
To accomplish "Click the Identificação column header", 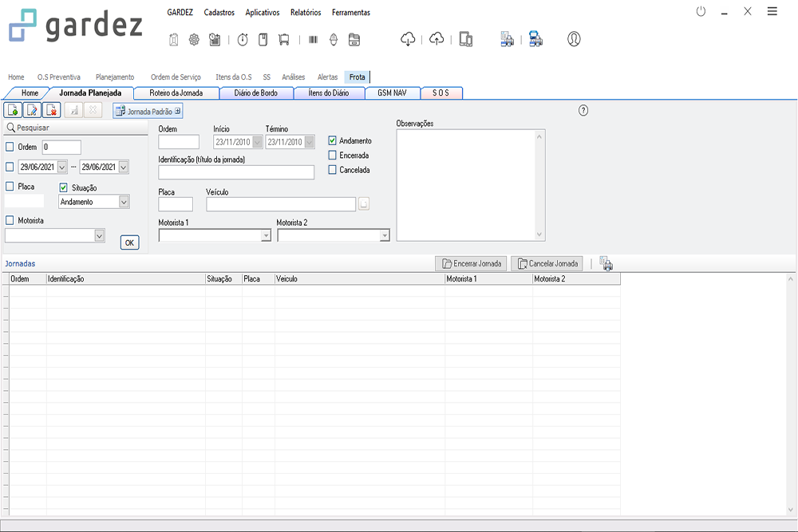I will coord(126,278).
